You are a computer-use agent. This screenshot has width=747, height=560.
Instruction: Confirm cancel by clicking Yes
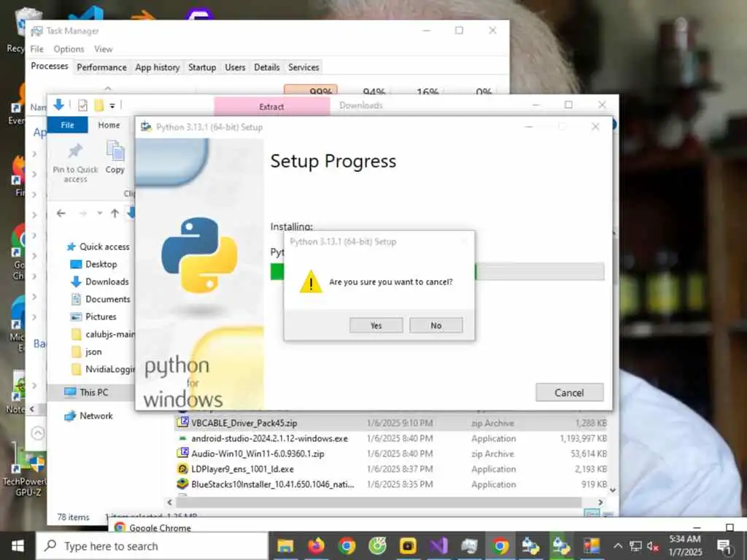pos(376,325)
